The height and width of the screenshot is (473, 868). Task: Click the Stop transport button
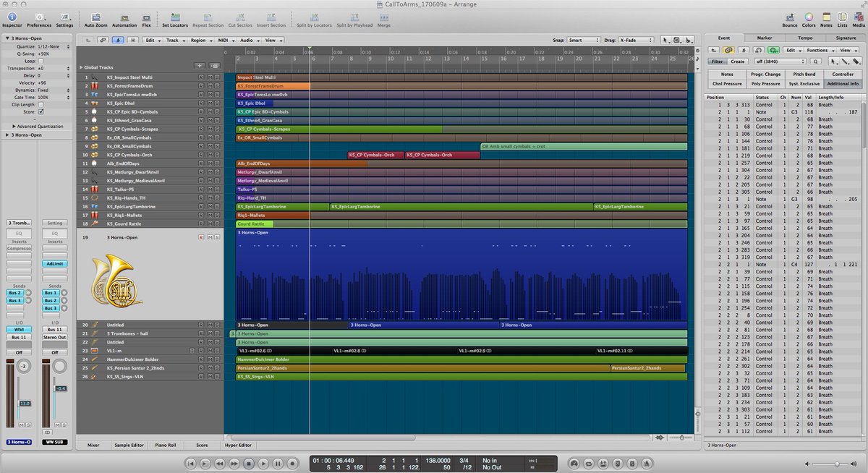[248, 463]
